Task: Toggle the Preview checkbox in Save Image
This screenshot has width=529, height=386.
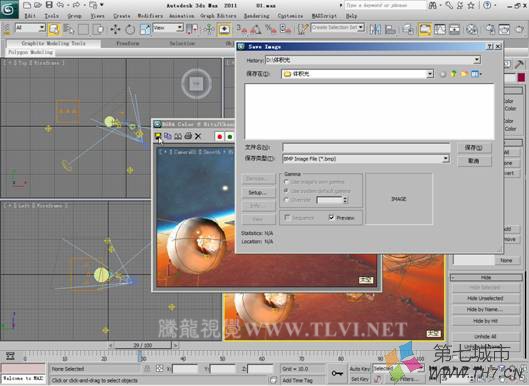Action: [331, 217]
